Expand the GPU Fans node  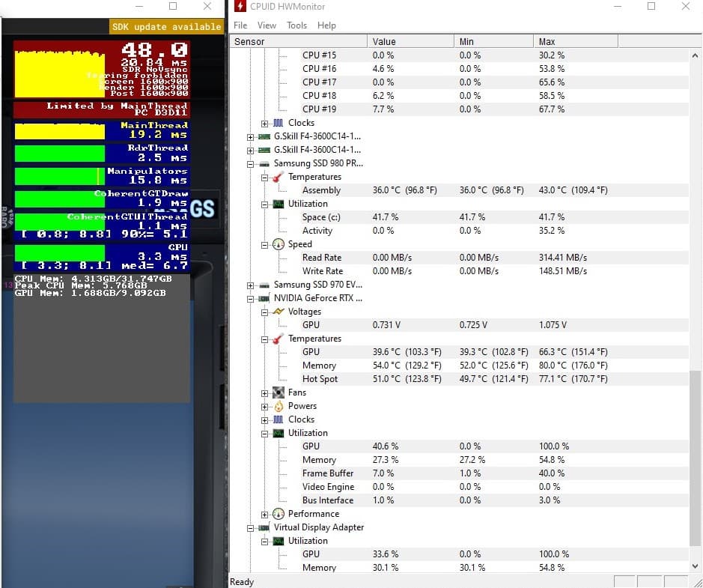pos(265,392)
